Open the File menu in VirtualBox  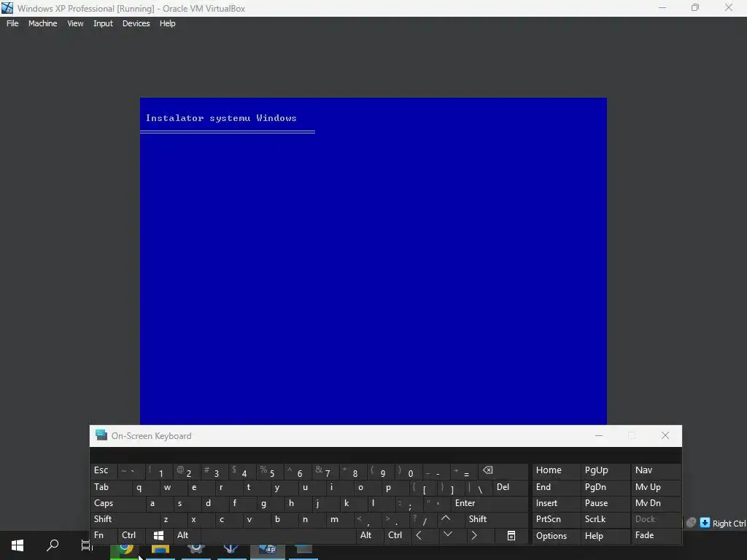pos(12,23)
